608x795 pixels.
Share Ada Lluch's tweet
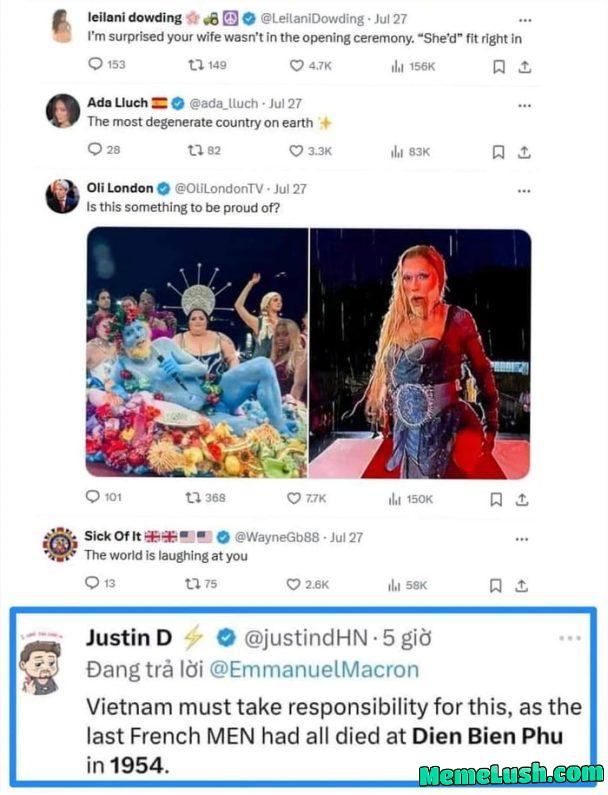(524, 151)
